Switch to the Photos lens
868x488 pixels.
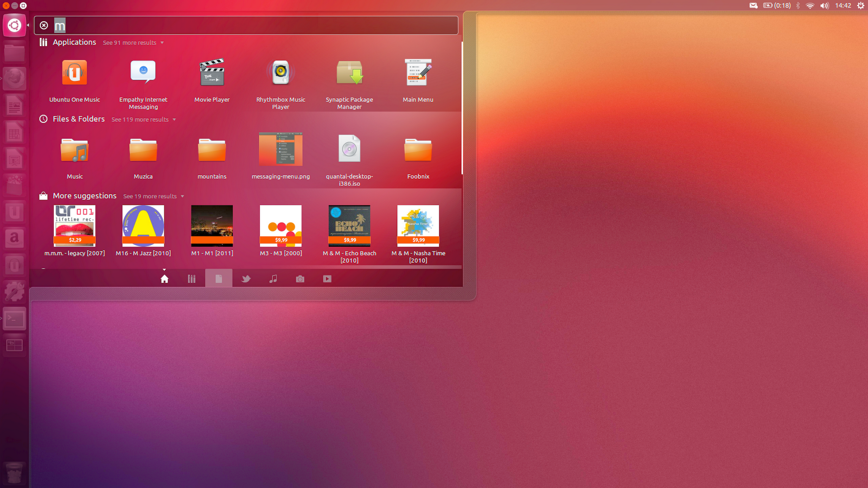pos(300,279)
